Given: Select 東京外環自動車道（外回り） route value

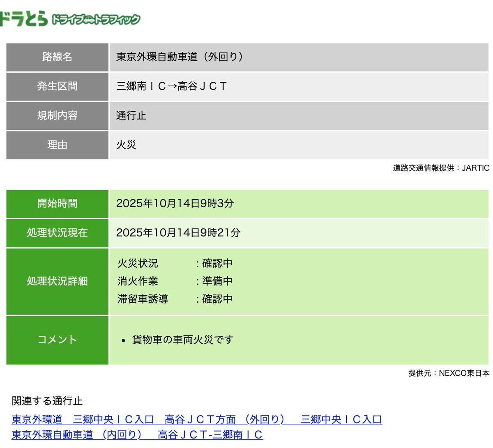Looking at the screenshot, I should (180, 57).
